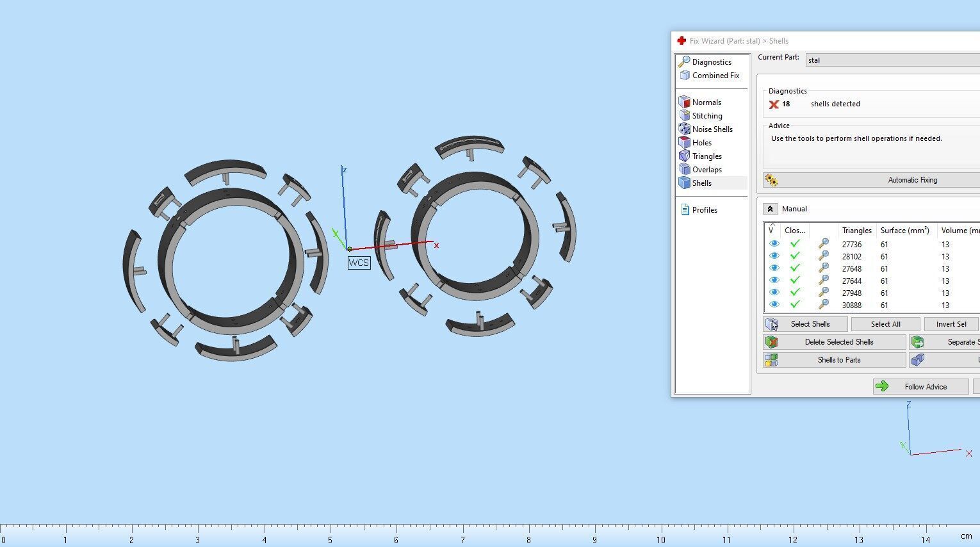Open the Triangles fixing step
980x547 pixels.
tap(707, 156)
